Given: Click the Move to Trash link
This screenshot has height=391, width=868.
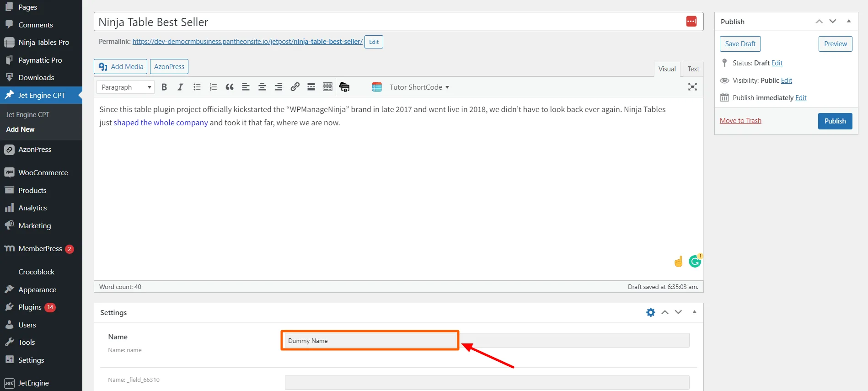Looking at the screenshot, I should tap(740, 121).
